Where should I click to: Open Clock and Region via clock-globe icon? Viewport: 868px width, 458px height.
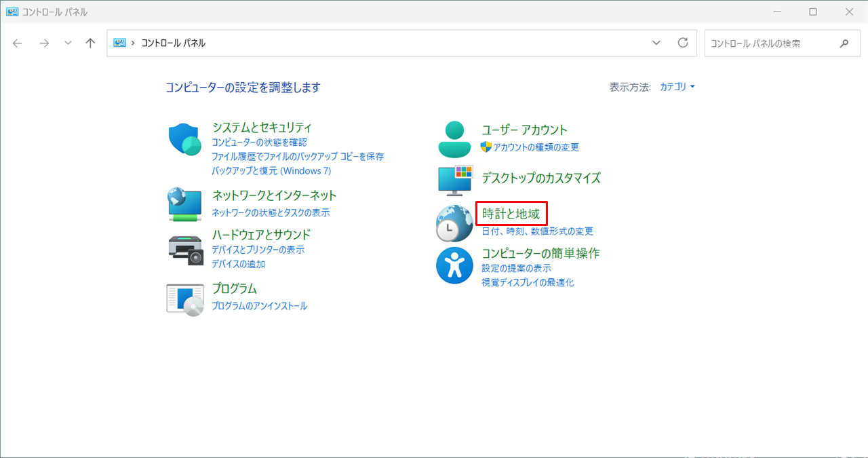[x=454, y=223]
